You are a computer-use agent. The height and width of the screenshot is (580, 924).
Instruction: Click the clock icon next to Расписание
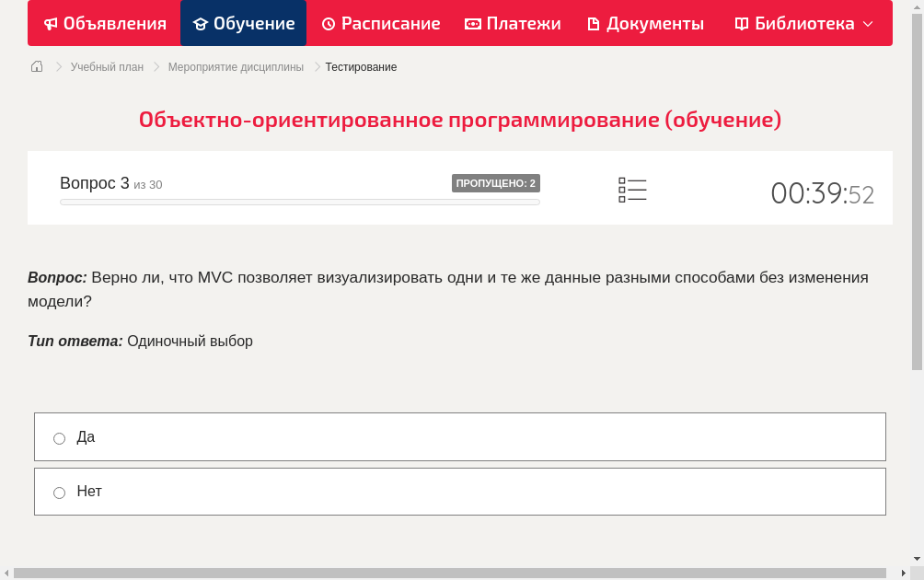click(329, 23)
